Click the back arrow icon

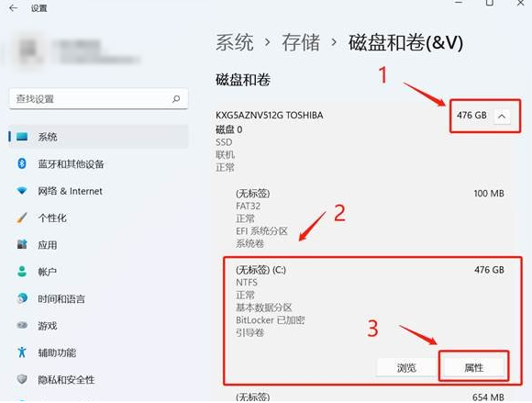coord(13,8)
